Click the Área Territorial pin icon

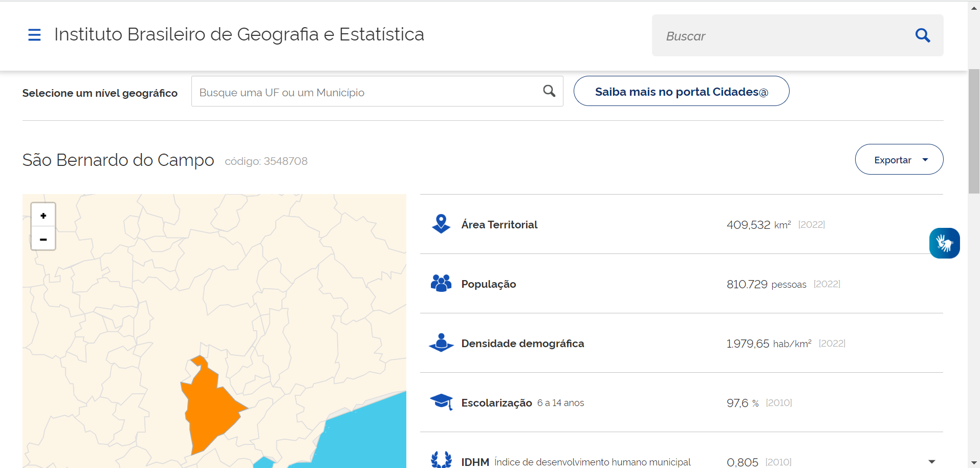click(x=441, y=224)
